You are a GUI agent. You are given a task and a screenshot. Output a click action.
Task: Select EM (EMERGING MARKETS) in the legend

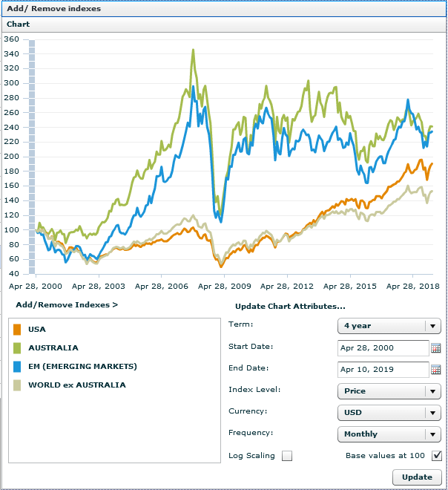[83, 367]
